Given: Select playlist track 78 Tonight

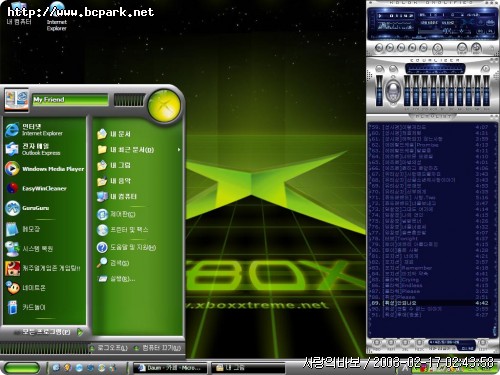Looking at the screenshot, I should 430,239.
